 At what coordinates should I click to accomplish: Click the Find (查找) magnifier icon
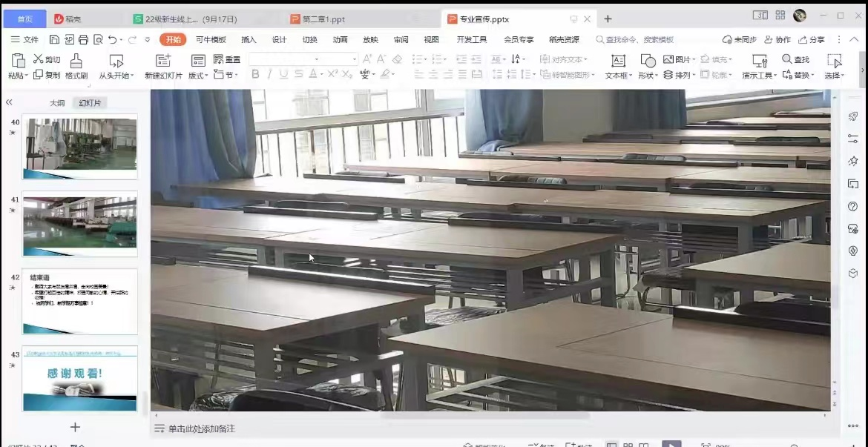point(787,59)
